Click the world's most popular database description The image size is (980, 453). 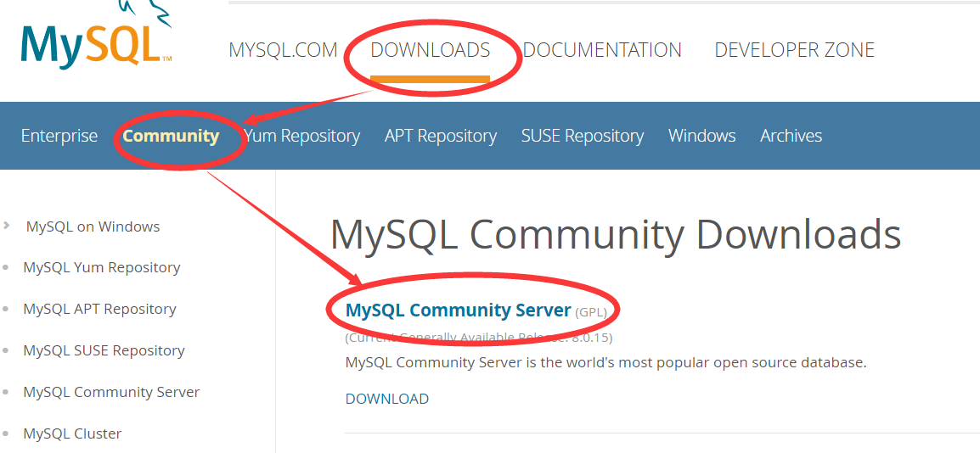(605, 362)
